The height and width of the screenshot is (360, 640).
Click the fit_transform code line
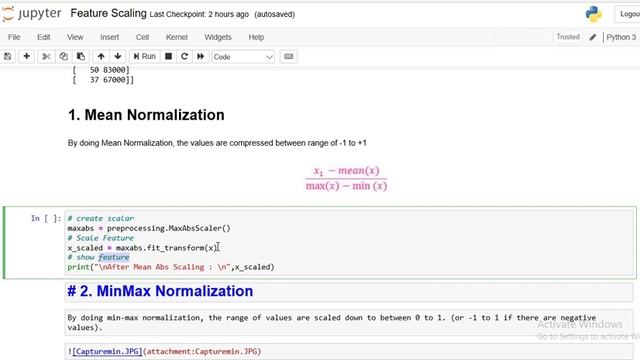tap(142, 248)
